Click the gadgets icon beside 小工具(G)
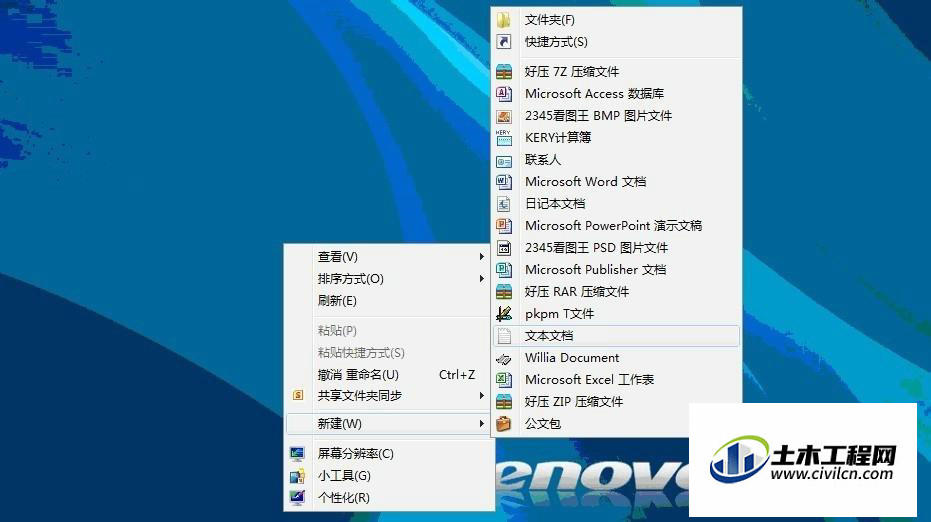This screenshot has width=931, height=522. point(297,476)
